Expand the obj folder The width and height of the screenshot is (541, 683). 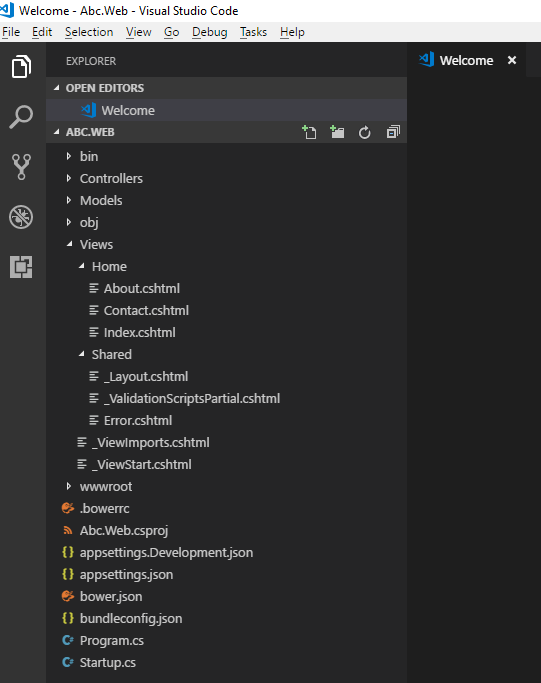(68, 222)
